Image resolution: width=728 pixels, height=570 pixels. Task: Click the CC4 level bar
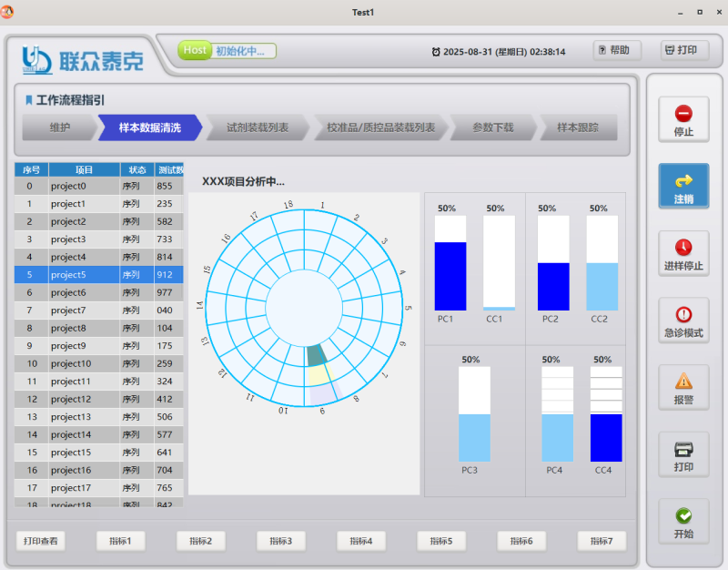click(606, 414)
